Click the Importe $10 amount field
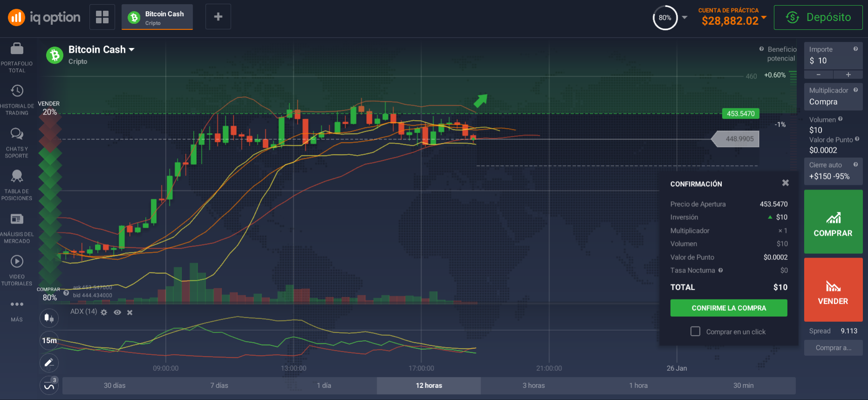 tap(833, 55)
